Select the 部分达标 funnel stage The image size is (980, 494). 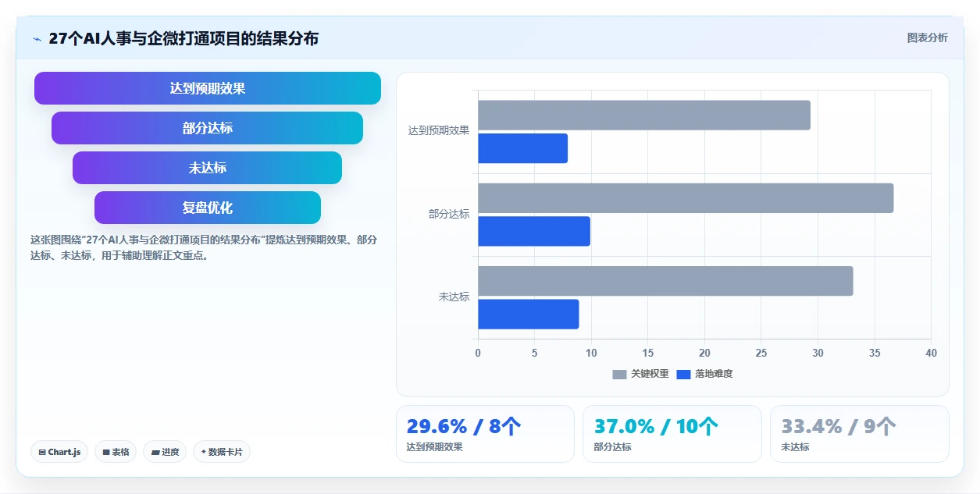tap(208, 128)
